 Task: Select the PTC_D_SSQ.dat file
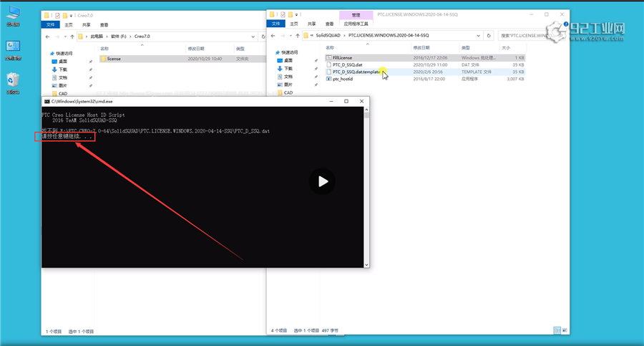[425, 65]
